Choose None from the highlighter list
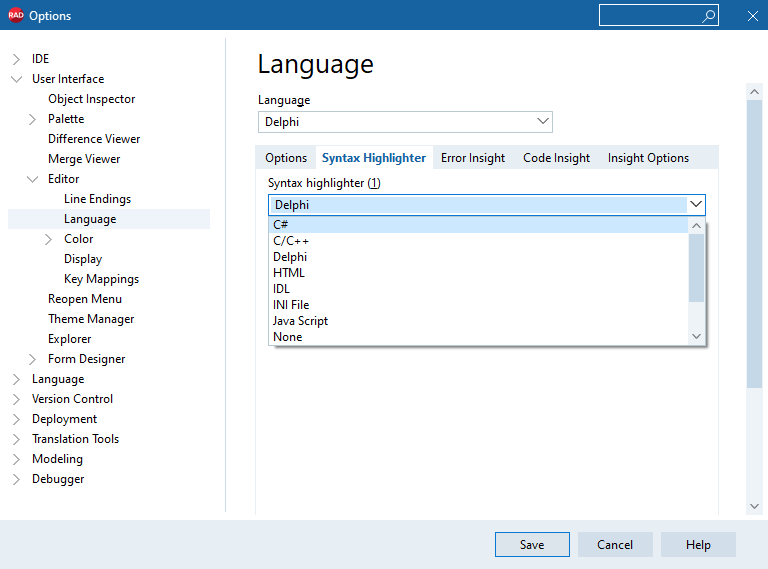 [479, 337]
